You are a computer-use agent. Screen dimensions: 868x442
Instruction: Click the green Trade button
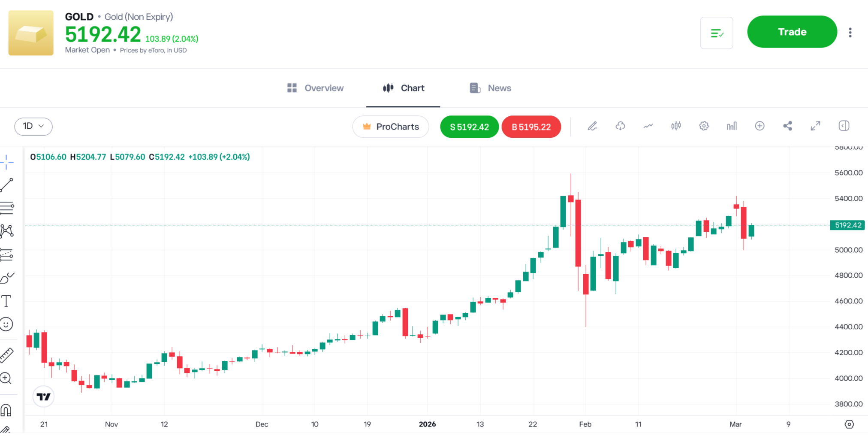792,31
